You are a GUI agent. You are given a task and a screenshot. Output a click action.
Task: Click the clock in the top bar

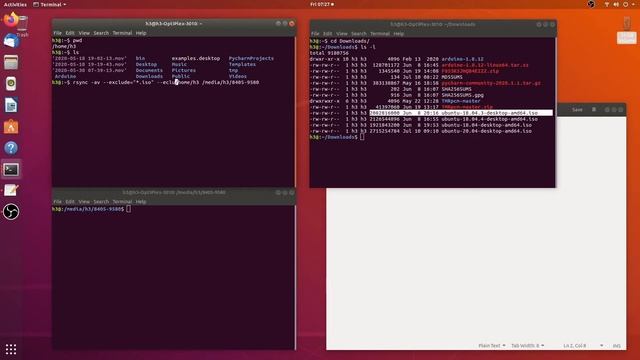(322, 4)
